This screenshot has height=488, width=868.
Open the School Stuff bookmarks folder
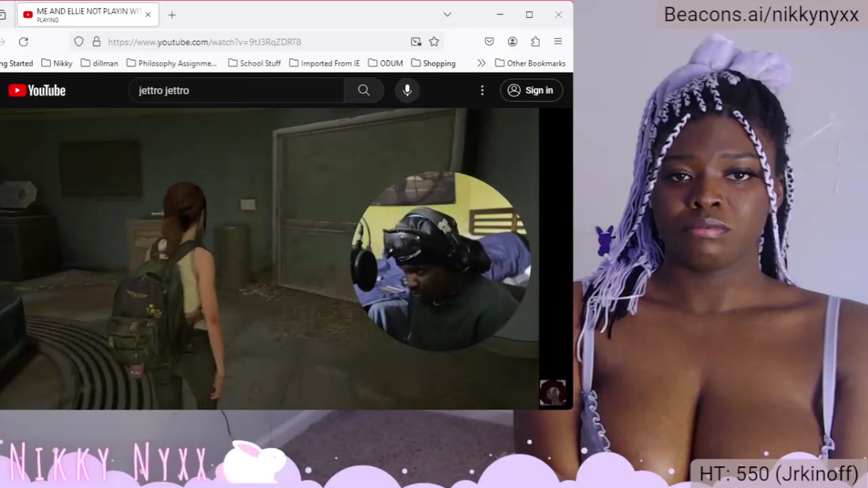coord(255,63)
